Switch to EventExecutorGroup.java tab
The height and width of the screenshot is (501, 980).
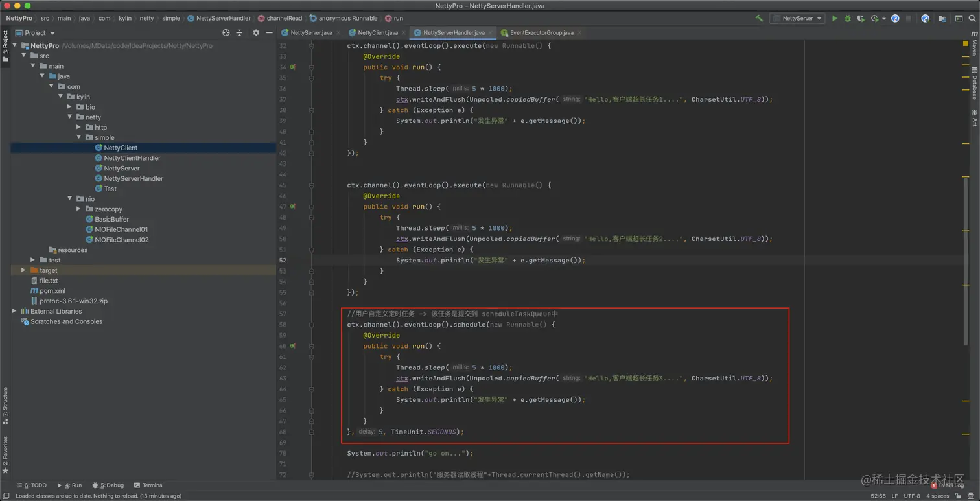pos(541,32)
